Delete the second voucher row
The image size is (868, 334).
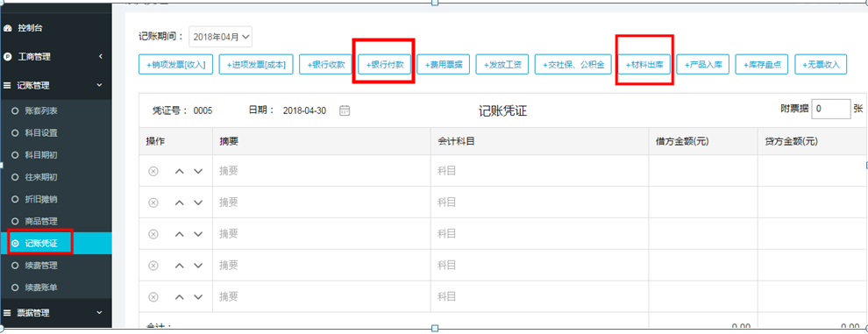(x=153, y=203)
